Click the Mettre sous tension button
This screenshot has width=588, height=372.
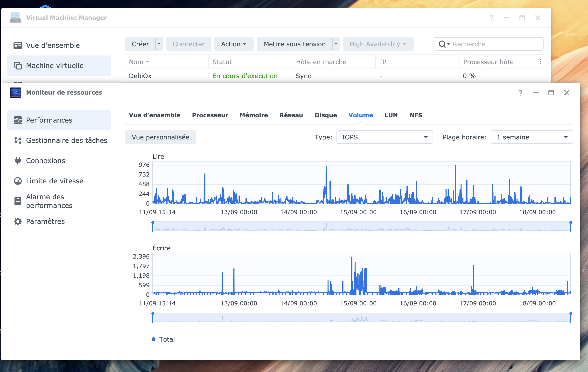pyautogui.click(x=294, y=44)
